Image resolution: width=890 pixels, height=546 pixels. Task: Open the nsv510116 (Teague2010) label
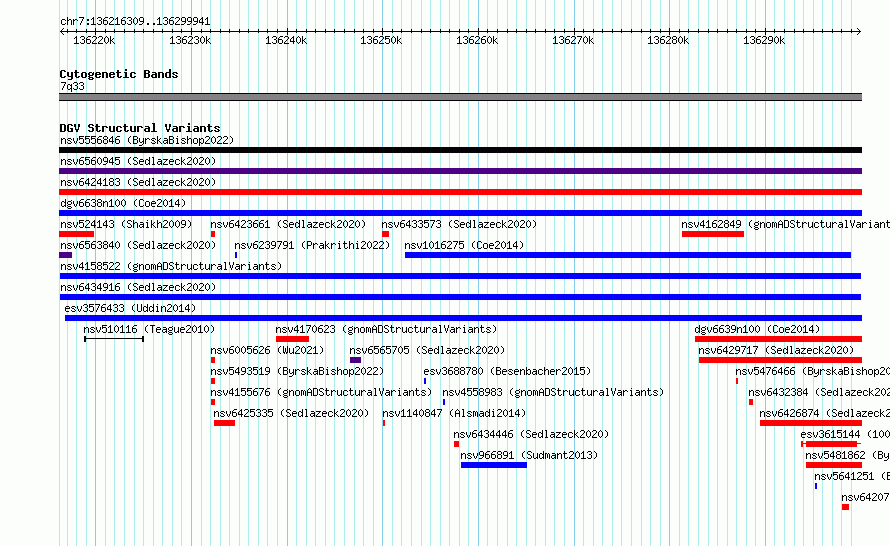(x=149, y=329)
